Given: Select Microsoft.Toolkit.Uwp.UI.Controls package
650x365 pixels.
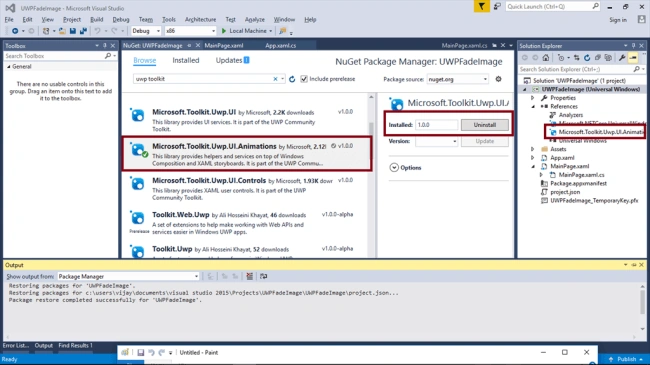Looking at the screenshot, I should click(247, 188).
